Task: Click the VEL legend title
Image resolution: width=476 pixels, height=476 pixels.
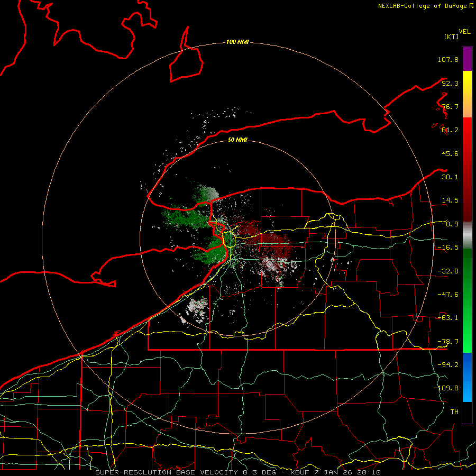Action: (464, 32)
